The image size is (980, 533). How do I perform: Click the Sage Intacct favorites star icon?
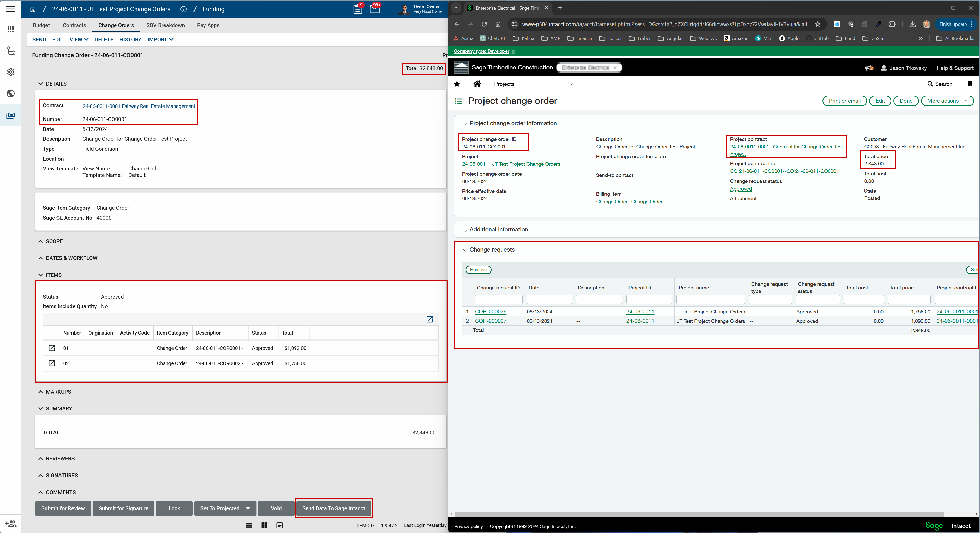tap(457, 84)
